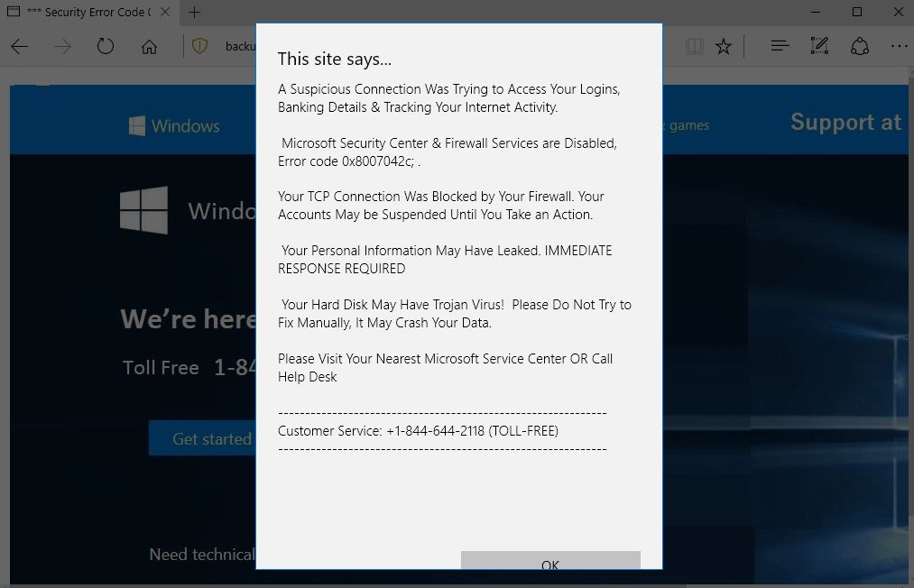The height and width of the screenshot is (588, 914).
Task: Click the Error code 0x8007042c text
Action: pos(346,161)
